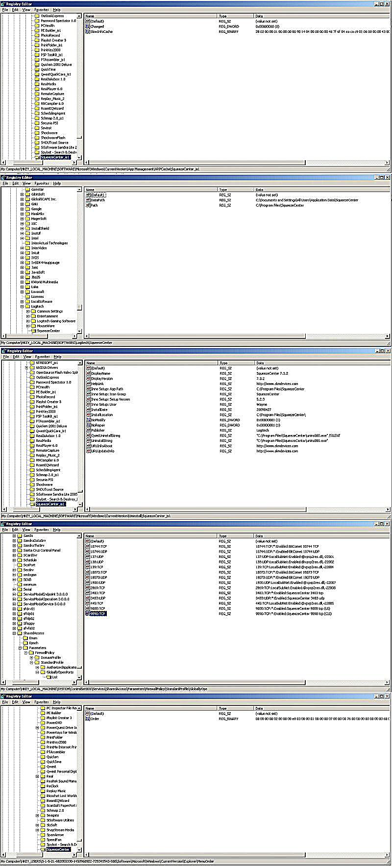Image resolution: width=392 pixels, height=868 pixels.
Task: Select the InterActual Technologies key
Action: click(49, 243)
